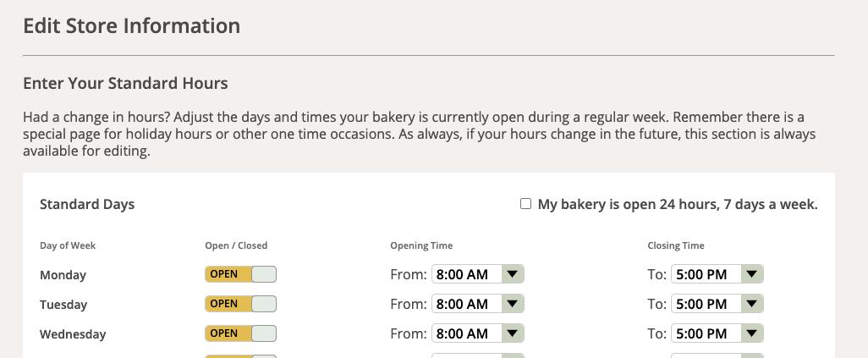Click the "My bakery is open 24 hours" label
This screenshot has width=868, height=358.
click(678, 204)
